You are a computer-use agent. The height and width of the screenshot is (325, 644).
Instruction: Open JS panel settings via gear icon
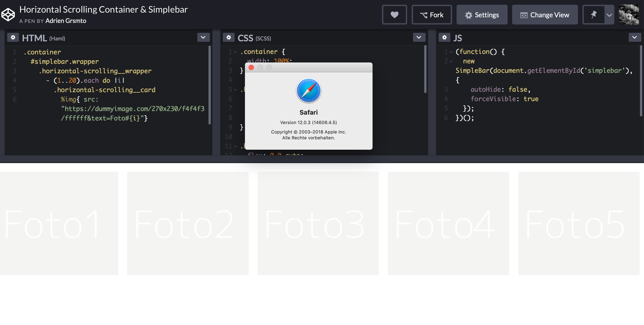[x=444, y=37]
